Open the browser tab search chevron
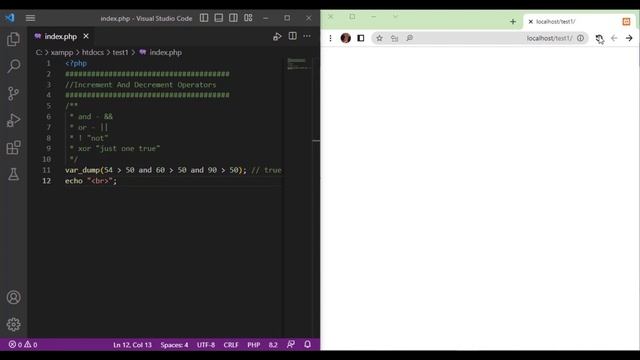The image size is (640, 360). 395,17
